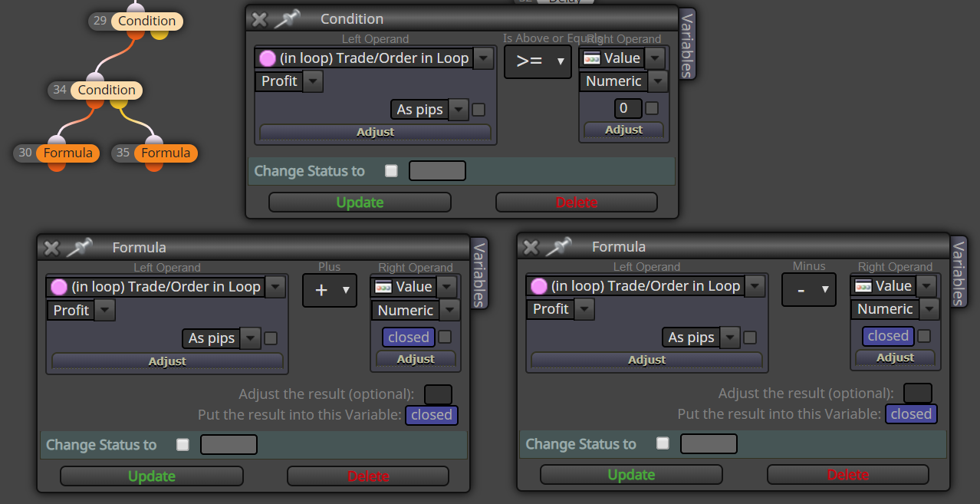980x504 pixels.
Task: Close the left Formula panel
Action: (x=51, y=248)
